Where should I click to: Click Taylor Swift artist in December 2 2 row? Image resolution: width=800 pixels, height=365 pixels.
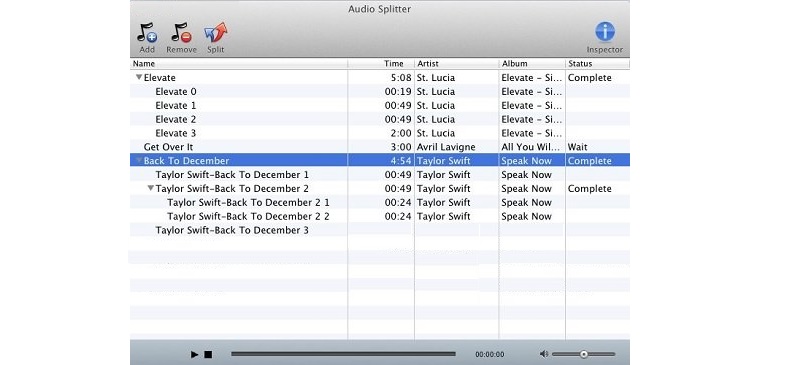443,216
